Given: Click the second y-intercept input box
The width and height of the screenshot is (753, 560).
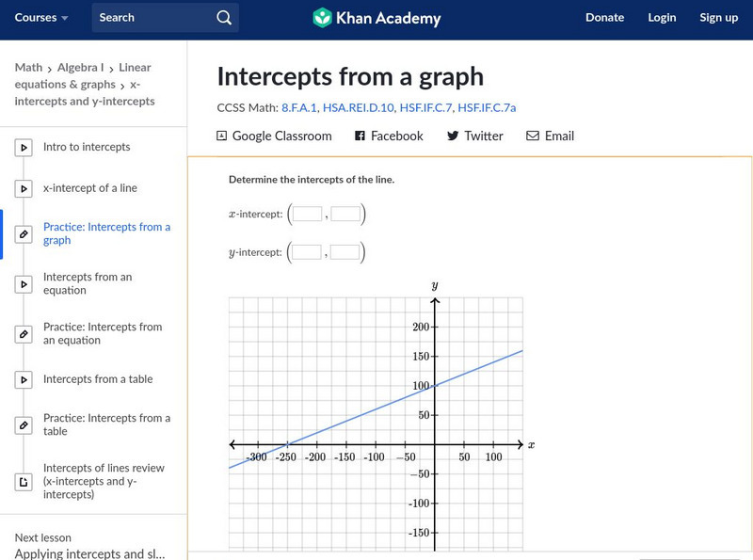Looking at the screenshot, I should point(345,252).
